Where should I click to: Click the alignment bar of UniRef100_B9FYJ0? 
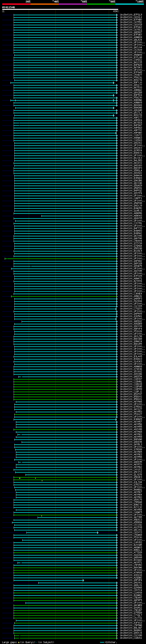coord(63,83)
